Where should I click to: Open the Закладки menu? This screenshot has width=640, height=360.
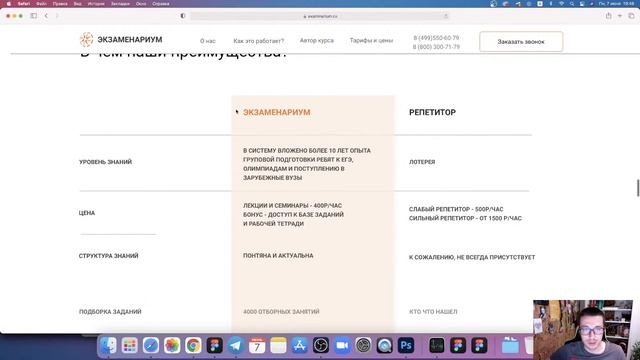coord(120,4)
